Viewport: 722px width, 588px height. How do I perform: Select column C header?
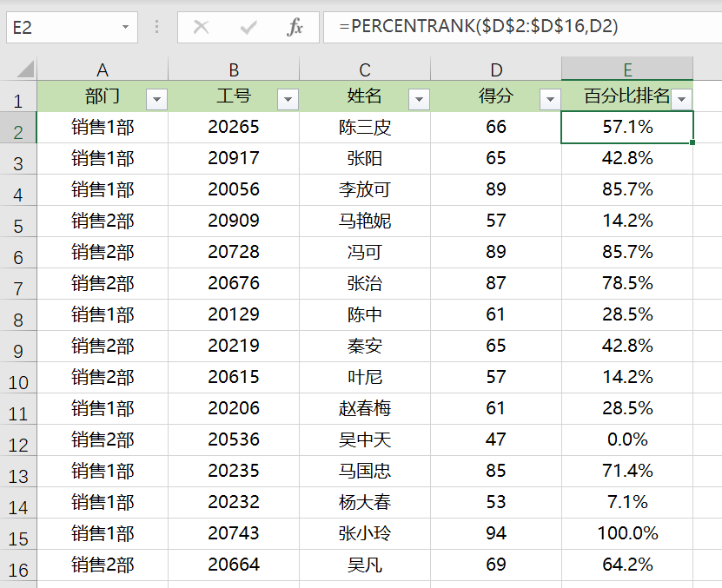pyautogui.click(x=365, y=69)
